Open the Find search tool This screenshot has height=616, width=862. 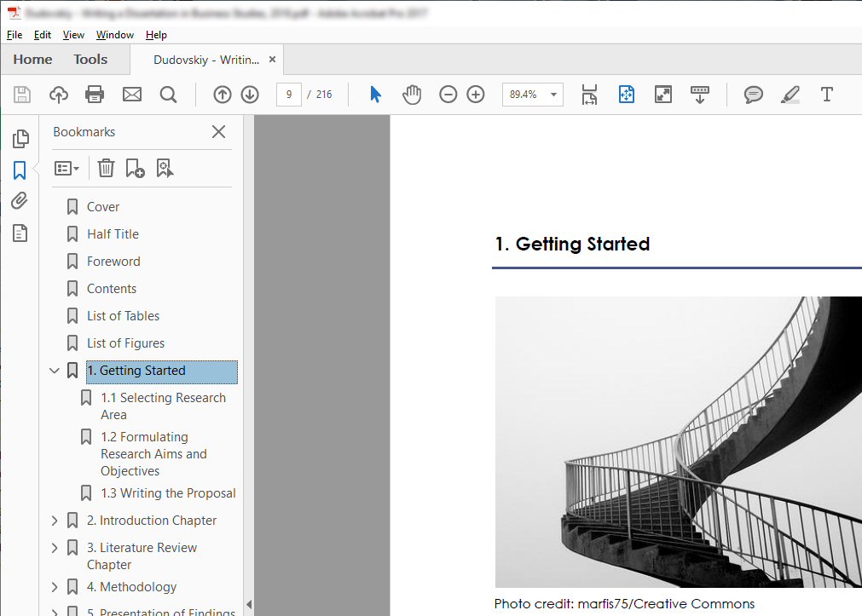pos(168,95)
